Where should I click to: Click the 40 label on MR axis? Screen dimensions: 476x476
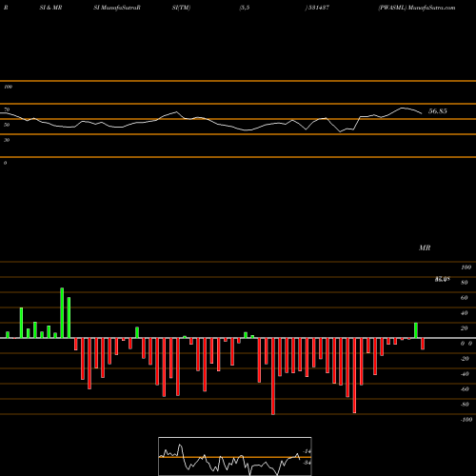(x=465, y=313)
